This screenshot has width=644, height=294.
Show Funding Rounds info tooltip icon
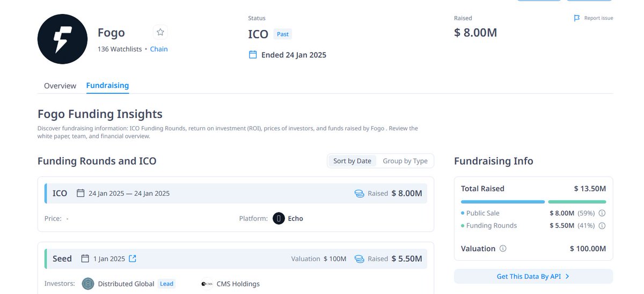coord(602,226)
